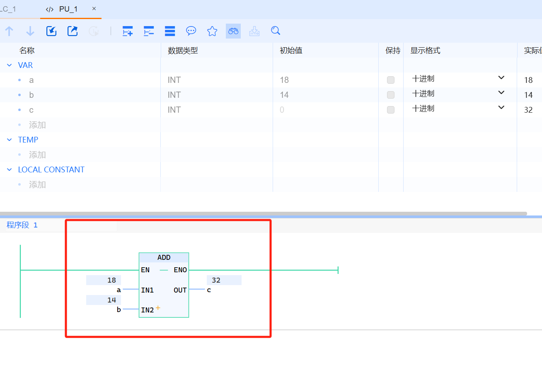
Task: Click the delete network (minus) icon
Action: pyautogui.click(x=149, y=31)
